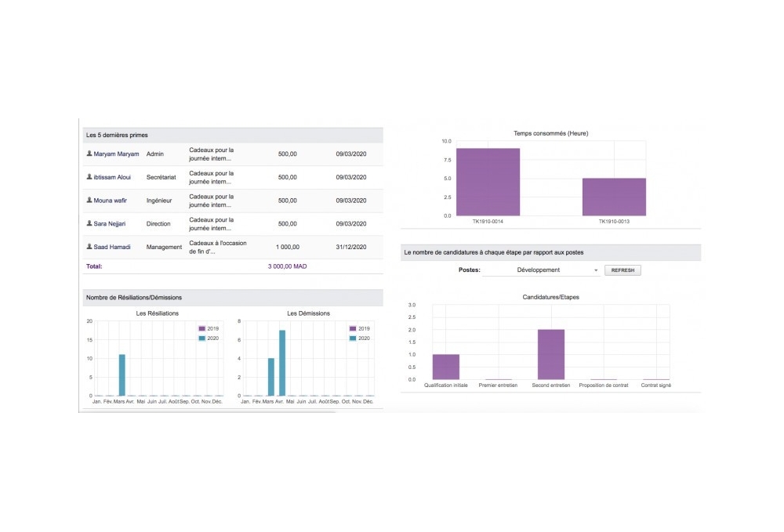Viewport: 784px width, 532px height.
Task: Click the person icon next to Maryam Maryam
Action: pyautogui.click(x=89, y=154)
